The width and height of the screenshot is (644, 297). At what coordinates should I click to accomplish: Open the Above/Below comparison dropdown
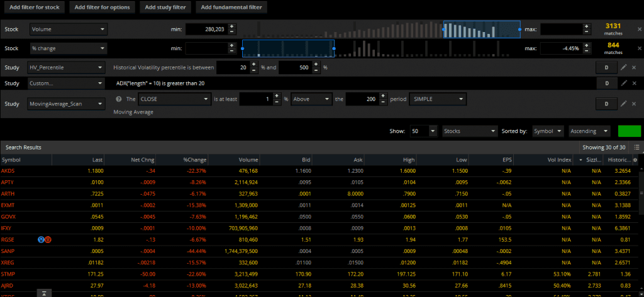311,99
